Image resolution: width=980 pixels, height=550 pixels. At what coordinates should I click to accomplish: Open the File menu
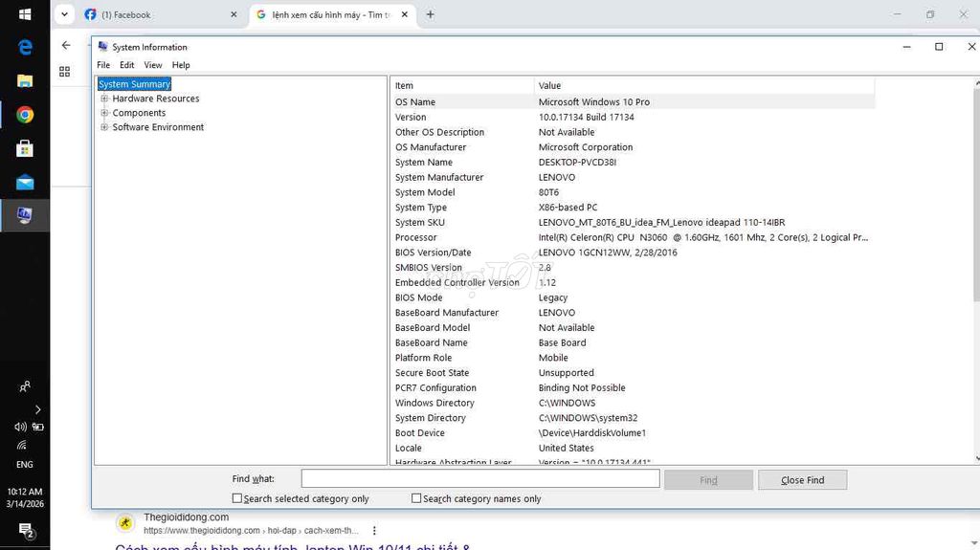click(x=103, y=65)
